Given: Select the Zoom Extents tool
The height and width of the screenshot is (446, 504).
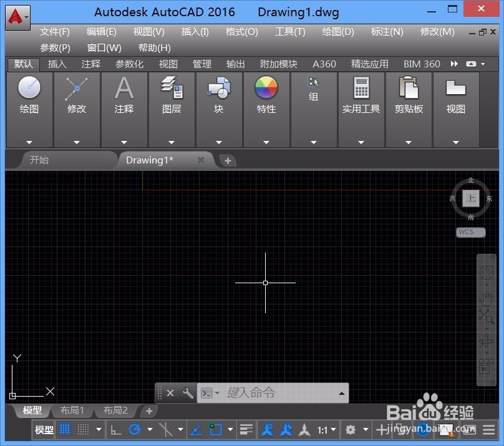Looking at the screenshot, I should (x=486, y=316).
